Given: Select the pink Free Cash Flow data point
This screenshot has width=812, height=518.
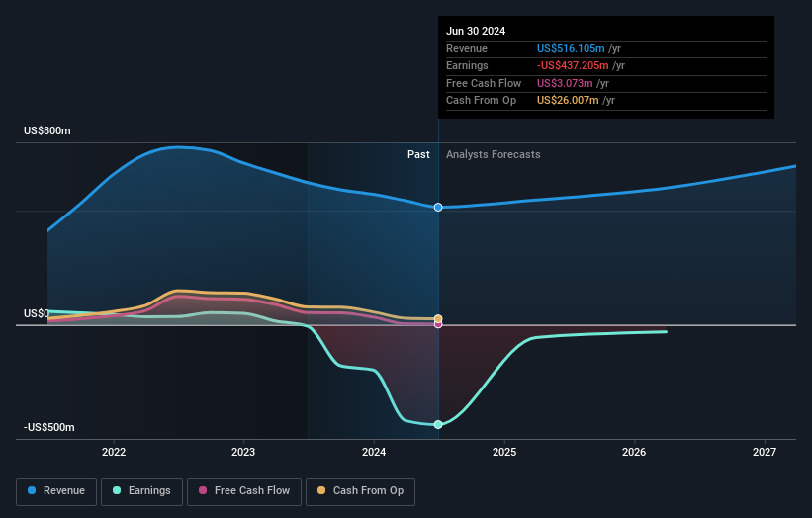Looking at the screenshot, I should coord(438,324).
